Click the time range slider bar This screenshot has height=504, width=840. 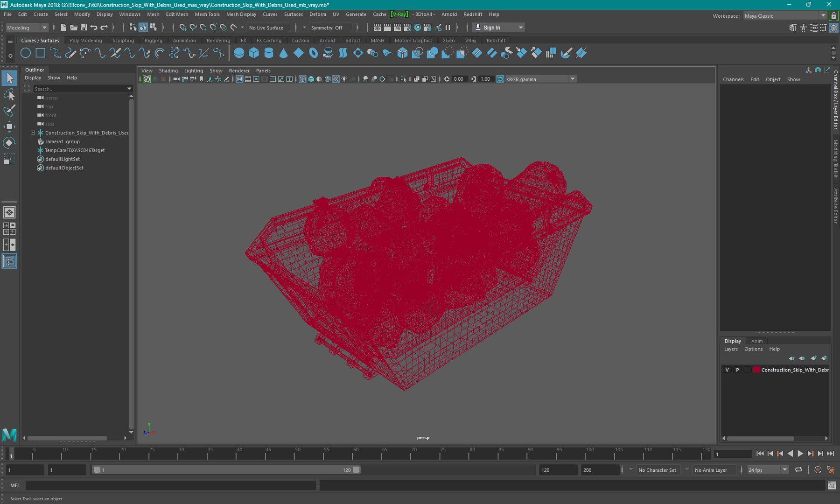coord(226,470)
